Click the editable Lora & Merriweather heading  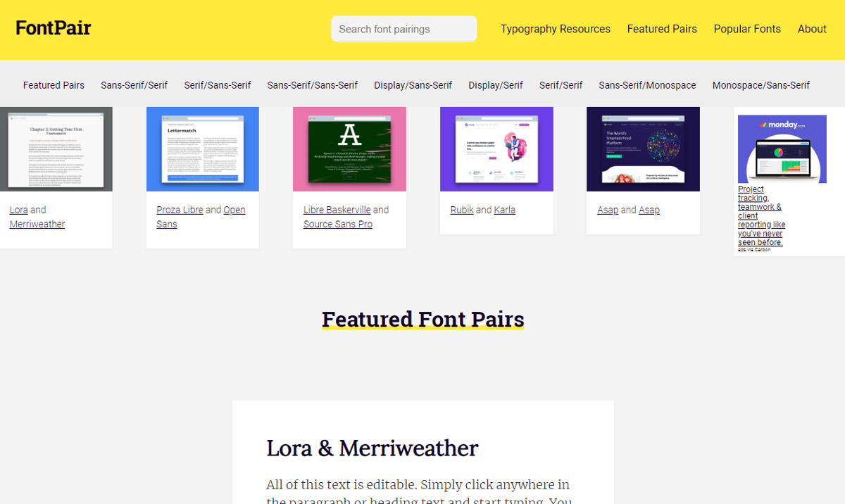[x=373, y=448]
